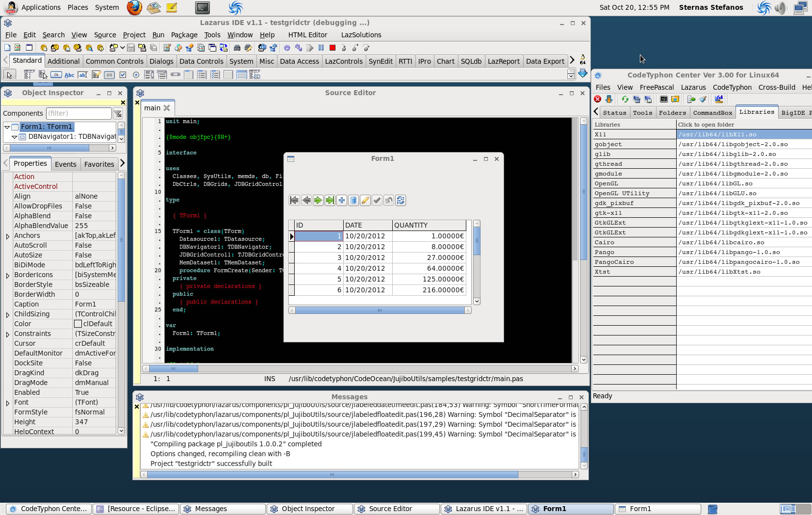812x515 pixels.
Task: Click the Pause debugging icon in Lazarus toolbar
Action: tap(321, 48)
